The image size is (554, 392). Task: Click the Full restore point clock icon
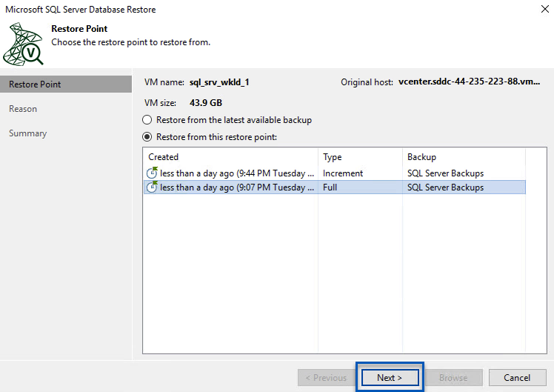point(153,187)
